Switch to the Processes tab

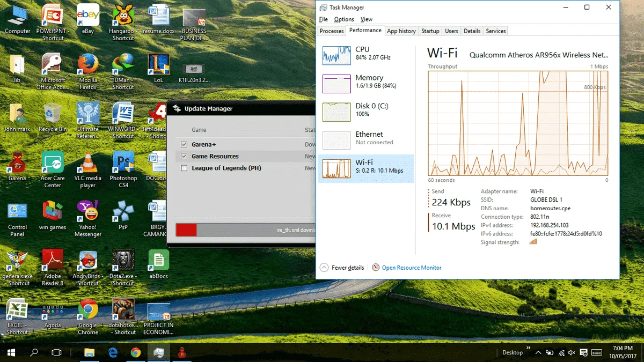[332, 31]
